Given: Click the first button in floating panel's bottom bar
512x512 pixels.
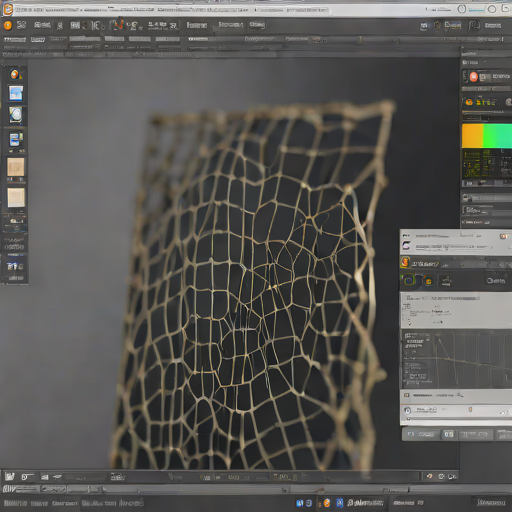Looking at the screenshot, I should pyautogui.click(x=421, y=434).
